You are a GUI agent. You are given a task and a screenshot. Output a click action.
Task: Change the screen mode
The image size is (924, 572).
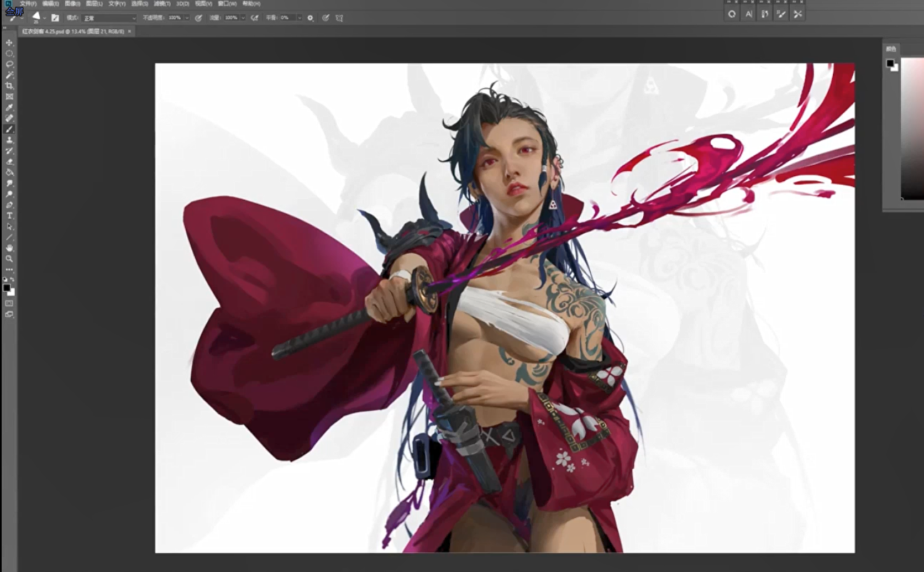(x=9, y=314)
